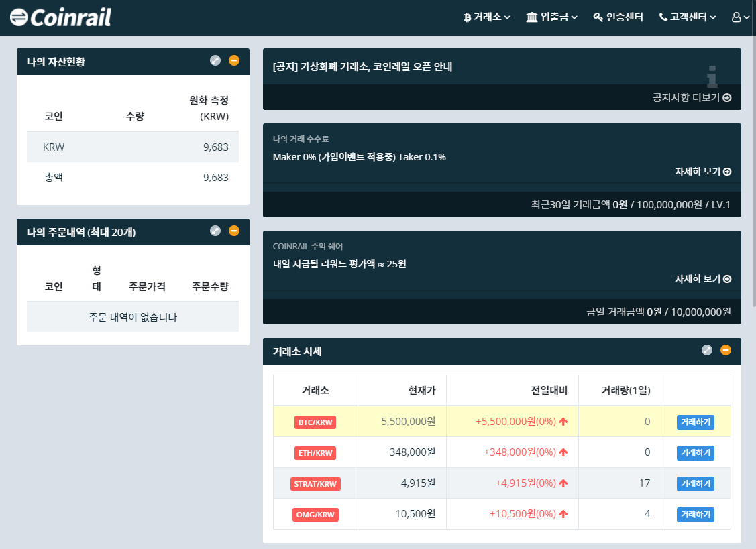The height and width of the screenshot is (549, 756).
Task: Click the phone icon beside 고객센터
Action: coord(663,17)
